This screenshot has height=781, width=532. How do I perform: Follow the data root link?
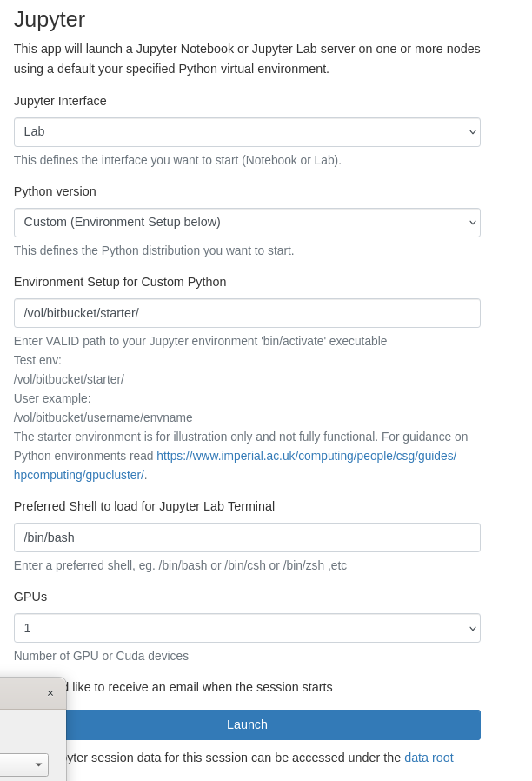point(429,758)
